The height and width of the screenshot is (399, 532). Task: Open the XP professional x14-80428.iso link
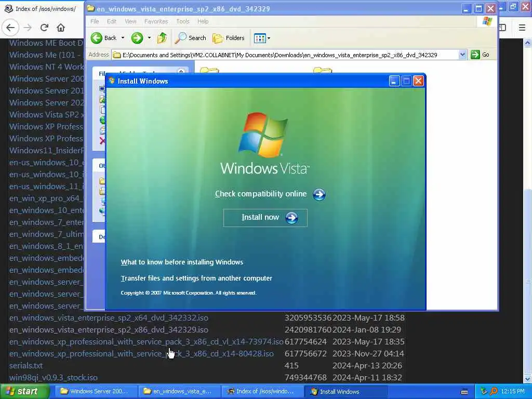[141, 353]
